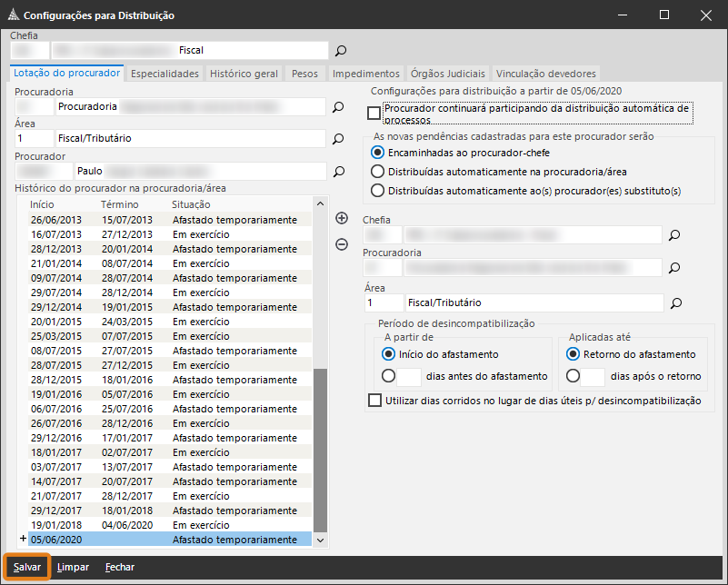Select dias antes do afastamento radio button
This screenshot has height=585, width=728.
coord(389,376)
